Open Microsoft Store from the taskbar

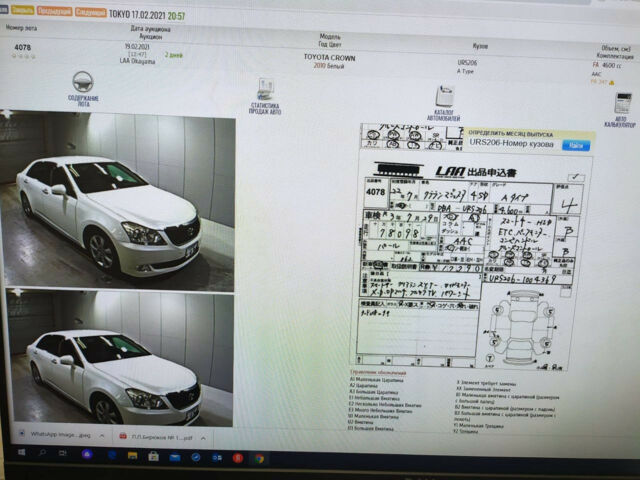(153, 456)
